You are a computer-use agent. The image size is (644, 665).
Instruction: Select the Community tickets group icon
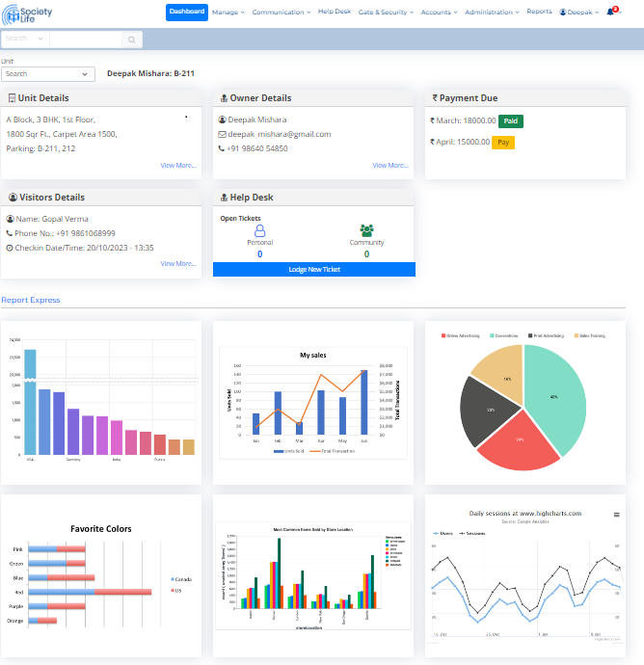click(366, 230)
